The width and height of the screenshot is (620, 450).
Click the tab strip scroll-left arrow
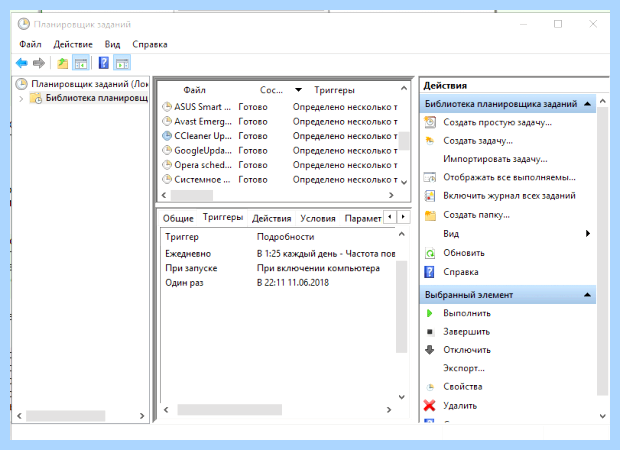pyautogui.click(x=390, y=217)
